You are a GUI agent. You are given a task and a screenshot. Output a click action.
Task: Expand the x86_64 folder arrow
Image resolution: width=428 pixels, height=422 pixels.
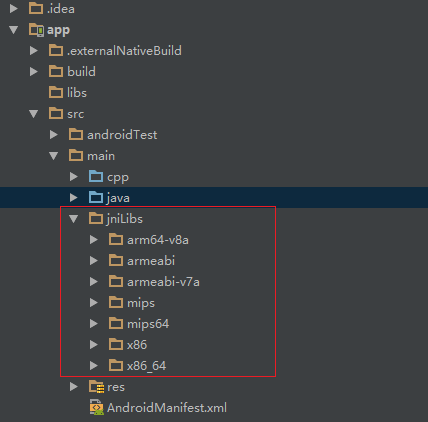coord(94,366)
